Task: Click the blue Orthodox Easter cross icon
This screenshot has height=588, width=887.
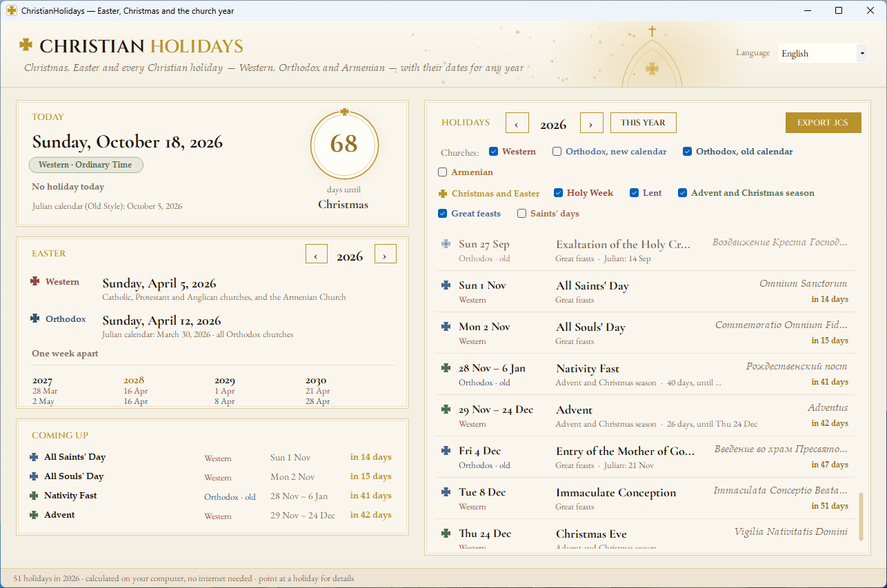Action: tap(35, 318)
